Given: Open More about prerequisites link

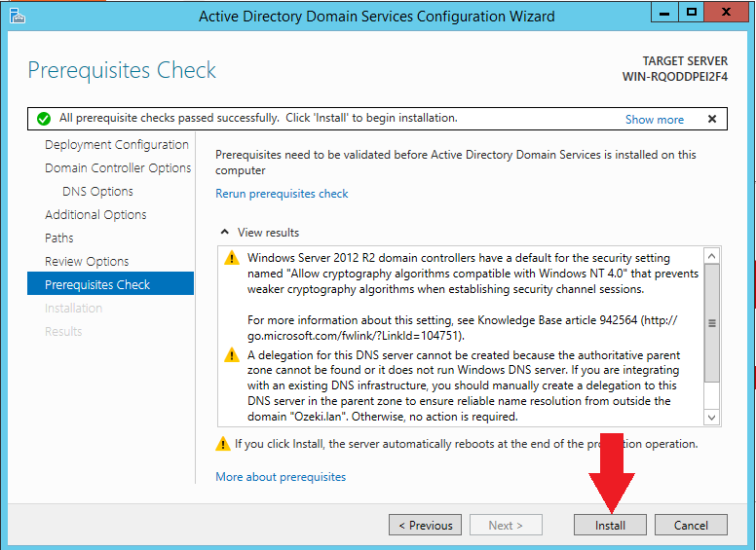Looking at the screenshot, I should click(x=281, y=477).
